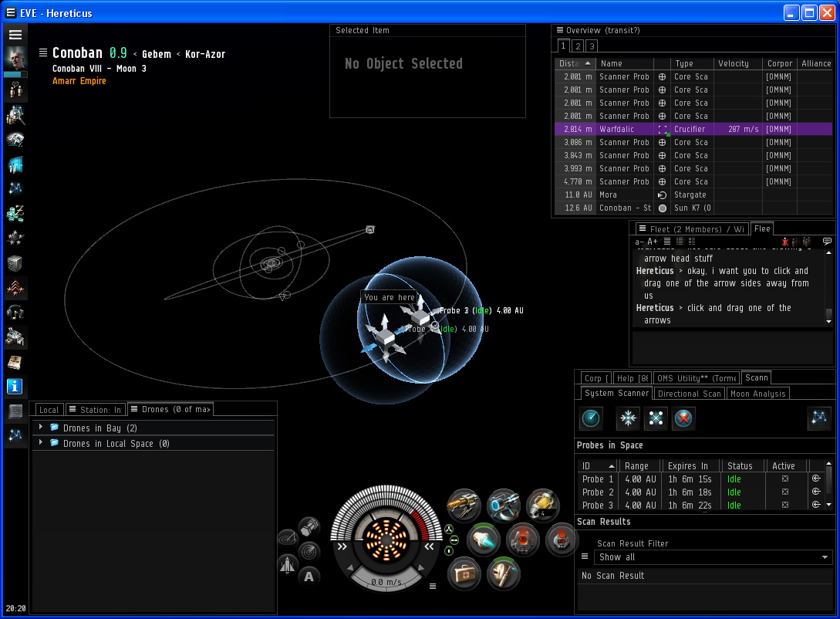This screenshot has height=619, width=840.
Task: Increase chat font size with A+ button
Action: point(652,241)
